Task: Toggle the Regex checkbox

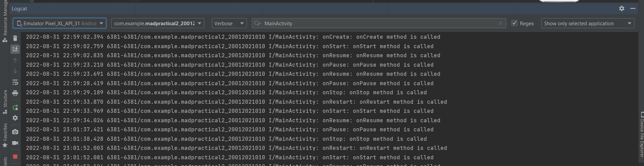Action: [514, 23]
